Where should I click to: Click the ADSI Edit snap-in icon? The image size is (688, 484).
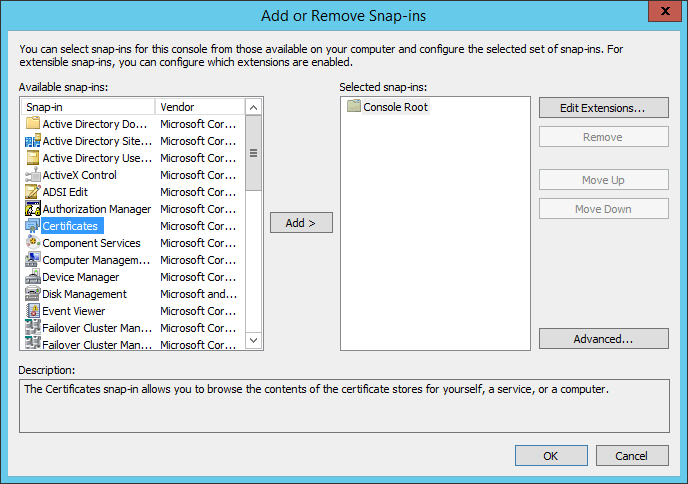pyautogui.click(x=32, y=192)
